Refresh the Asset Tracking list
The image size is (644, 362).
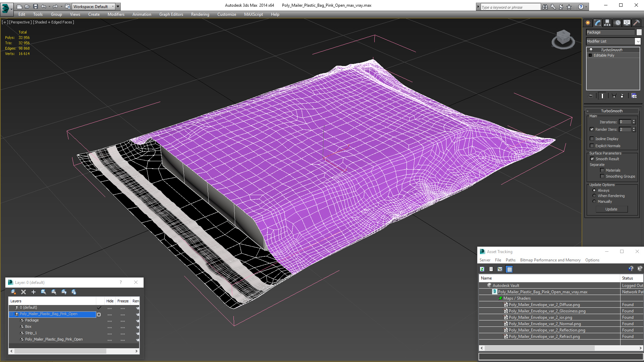coord(482,269)
